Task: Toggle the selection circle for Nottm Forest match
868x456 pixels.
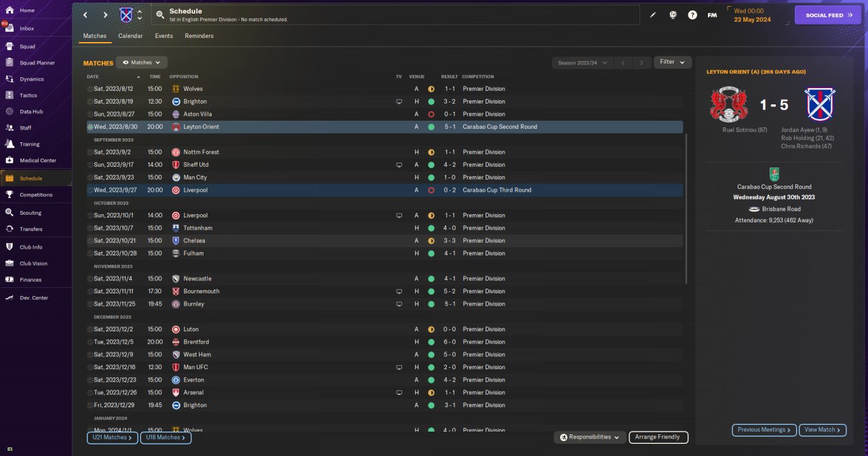Action: pyautogui.click(x=90, y=152)
